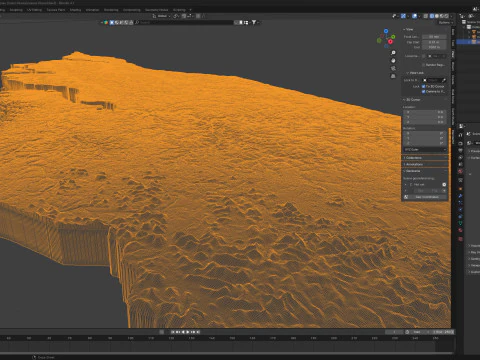Open the Rendering workspace tab

(x=111, y=10)
